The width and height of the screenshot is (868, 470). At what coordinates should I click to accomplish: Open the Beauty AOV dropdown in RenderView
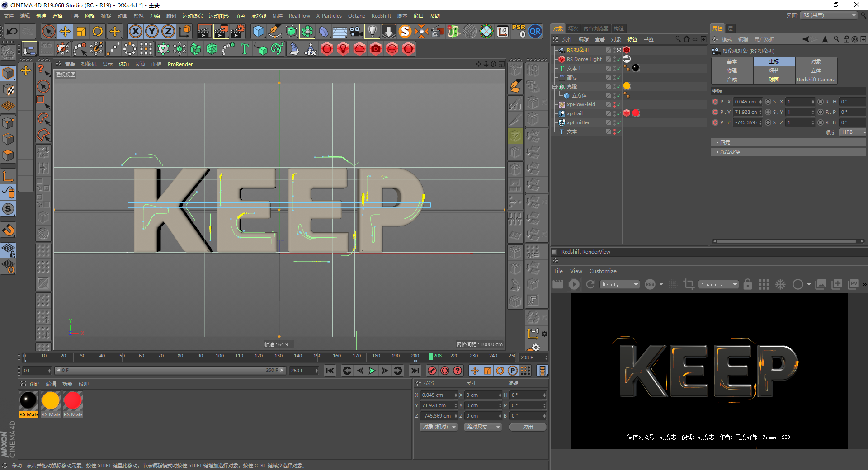[620, 284]
